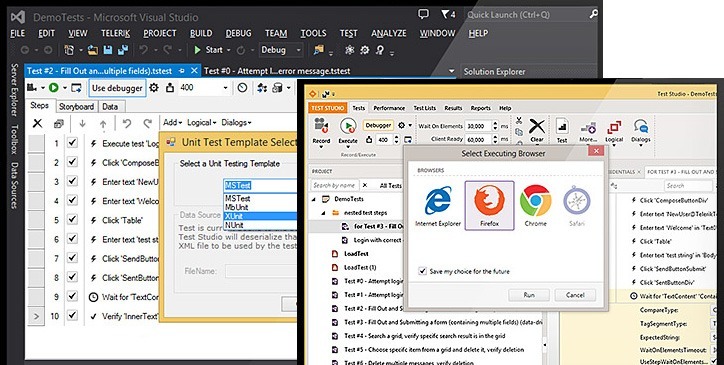Open Add dropdown in Steps toolbar
724x365 pixels.
172,122
